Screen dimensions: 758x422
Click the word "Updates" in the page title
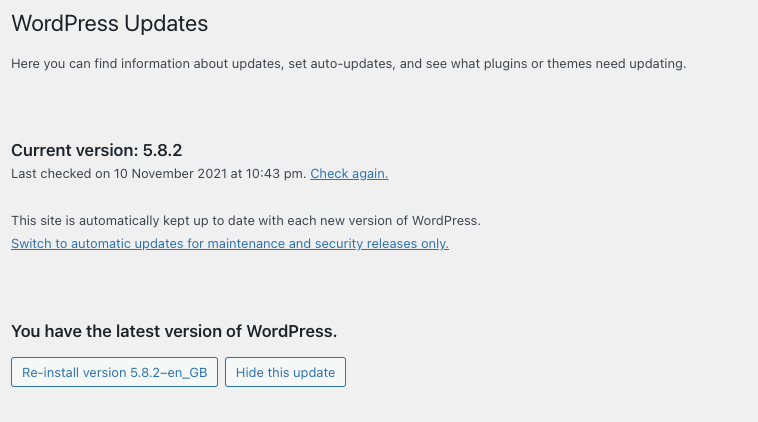tap(175, 22)
